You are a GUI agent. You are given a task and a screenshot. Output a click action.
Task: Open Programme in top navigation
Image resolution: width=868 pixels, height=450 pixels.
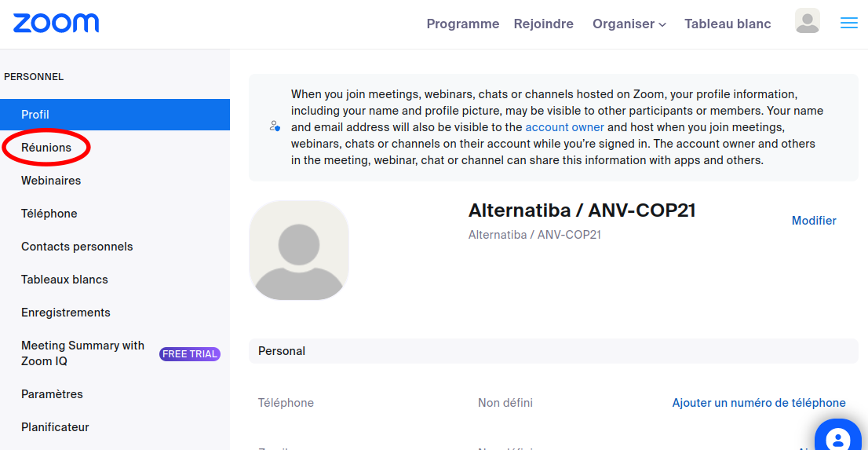point(462,24)
